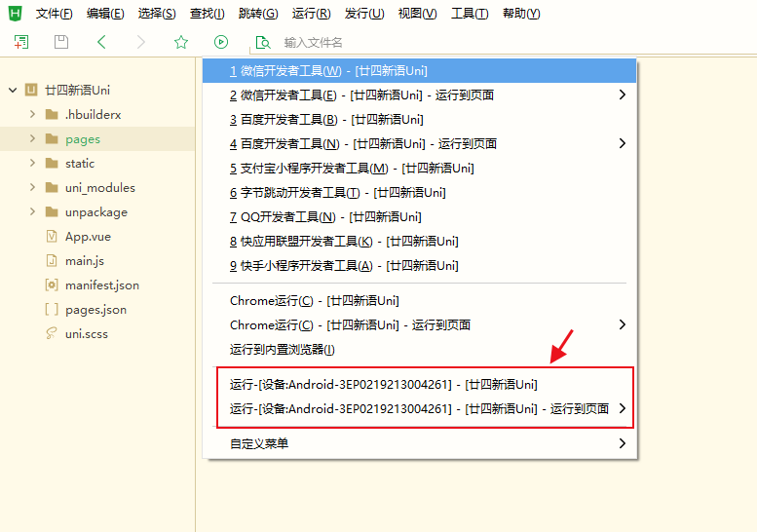Open the 跳转(G) menu
This screenshot has height=532, width=757.
pos(258,14)
